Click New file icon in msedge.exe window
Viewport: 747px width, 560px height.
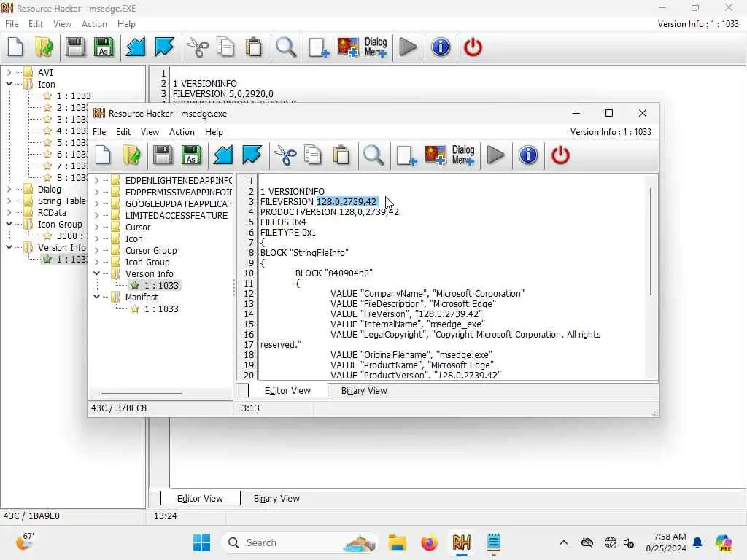104,155
